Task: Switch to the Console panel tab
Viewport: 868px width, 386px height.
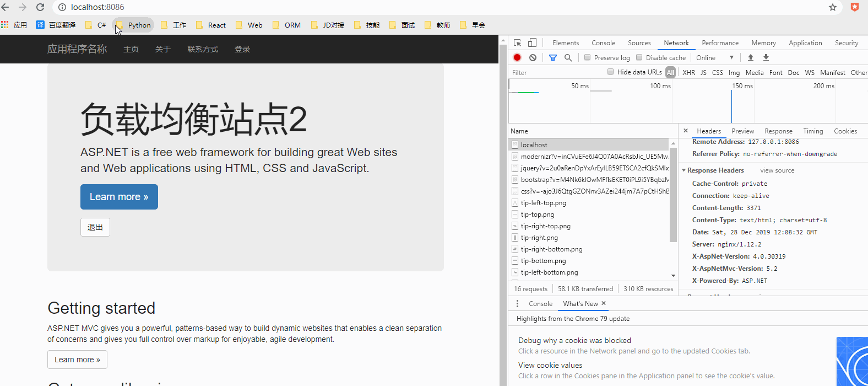Action: coord(603,43)
